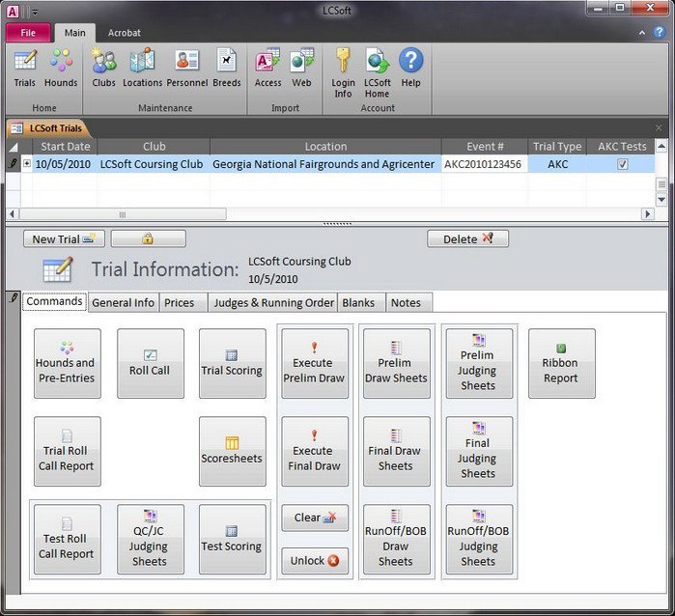Switch to the Acrobat ribbon tab

tap(124, 33)
